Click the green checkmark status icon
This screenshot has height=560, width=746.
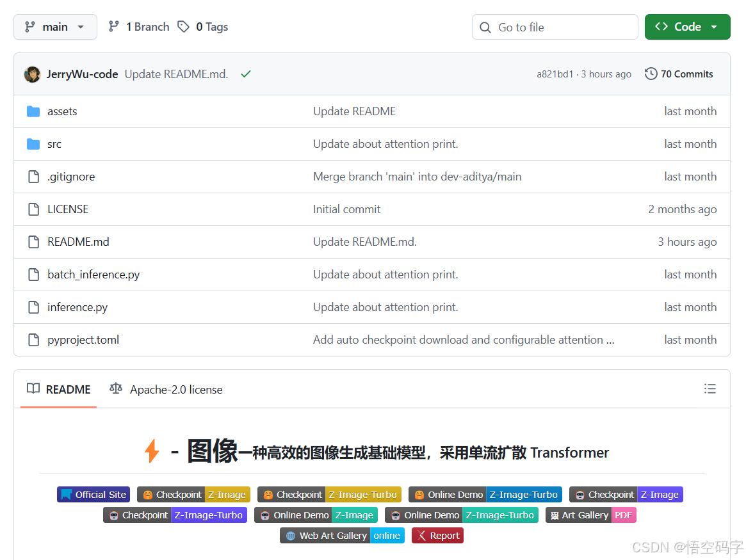tap(245, 74)
